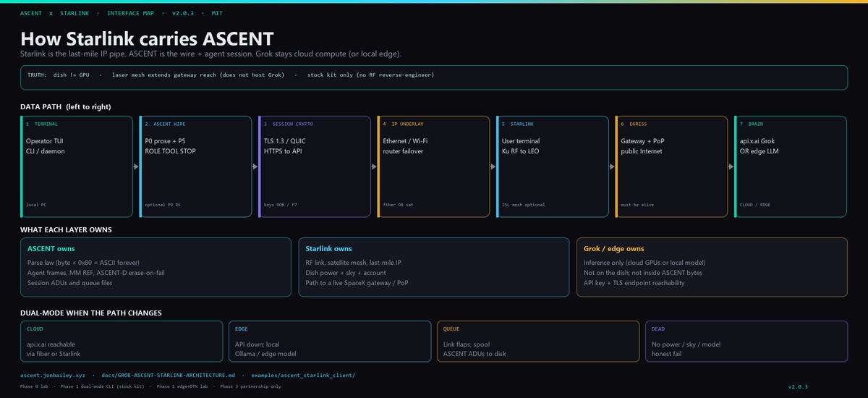Select 'api.x.ai Grok' text in the Brain card
This screenshot has height=398, width=868.
point(757,141)
